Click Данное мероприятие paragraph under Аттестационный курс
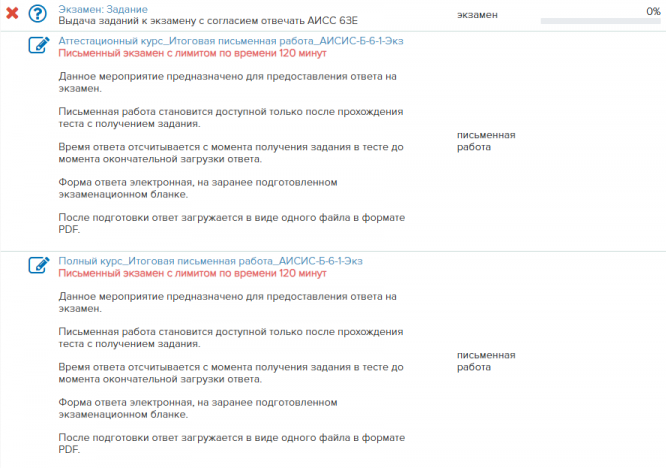The width and height of the screenshot is (666, 468). (x=228, y=82)
